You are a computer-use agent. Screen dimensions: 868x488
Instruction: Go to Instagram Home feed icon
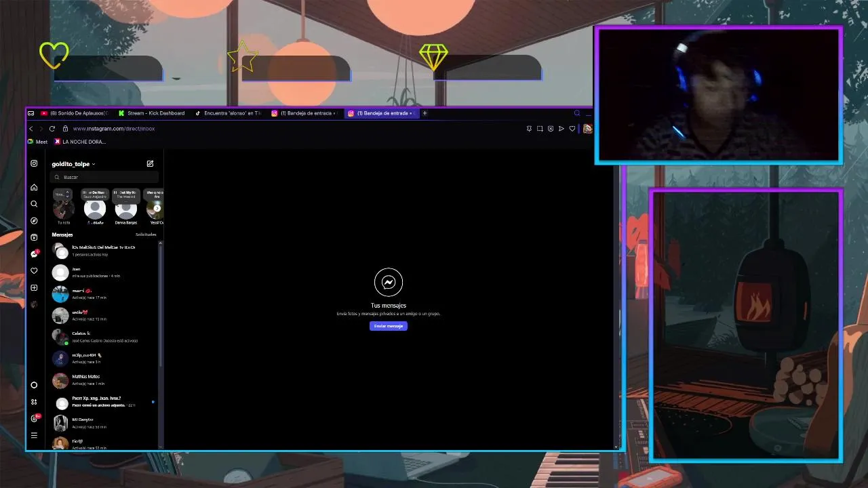34,187
